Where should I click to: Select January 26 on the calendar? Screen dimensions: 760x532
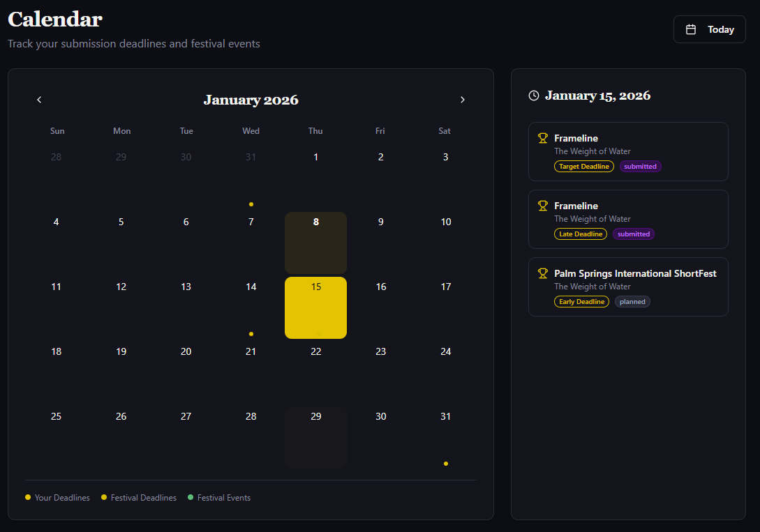(121, 438)
